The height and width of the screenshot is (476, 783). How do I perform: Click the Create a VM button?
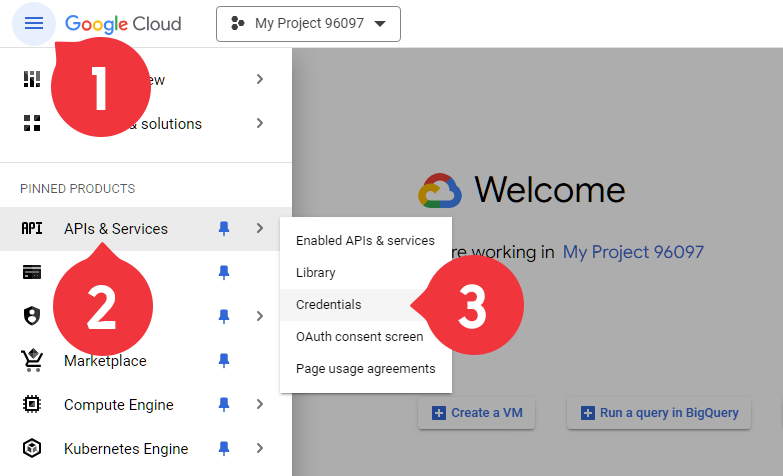[476, 413]
